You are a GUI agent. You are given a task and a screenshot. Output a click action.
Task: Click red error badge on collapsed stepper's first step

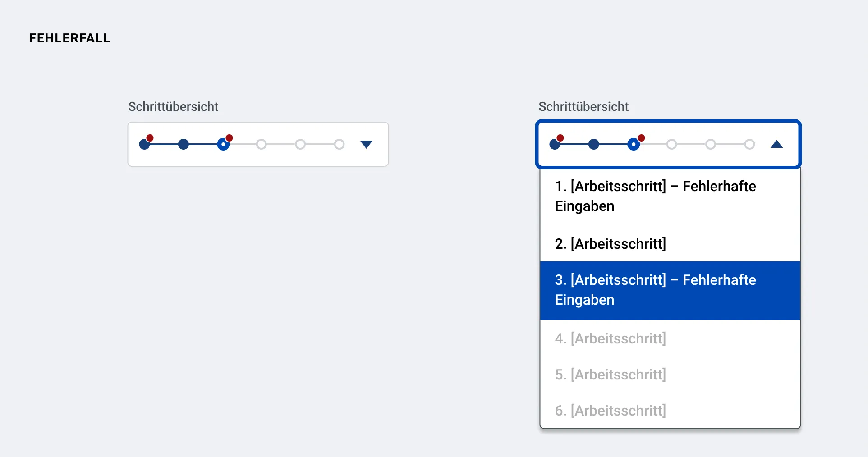(x=150, y=138)
